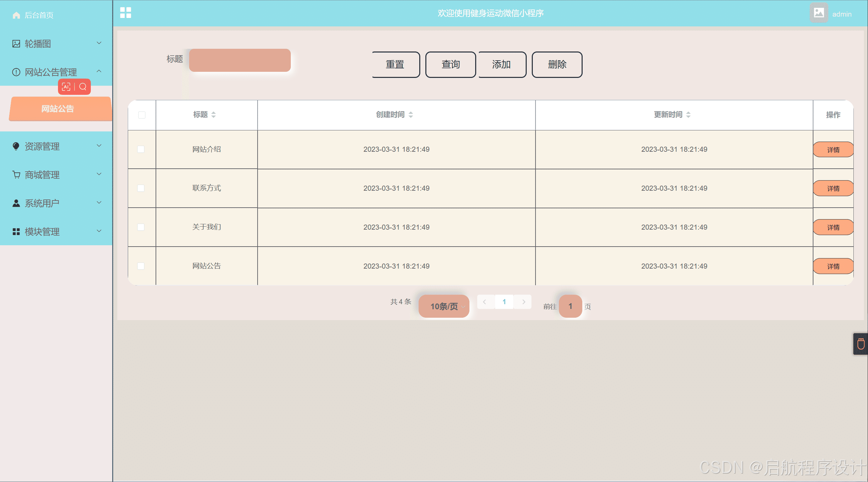The image size is (868, 482).
Task: Check the 关于我们 row checkbox
Action: click(x=141, y=227)
